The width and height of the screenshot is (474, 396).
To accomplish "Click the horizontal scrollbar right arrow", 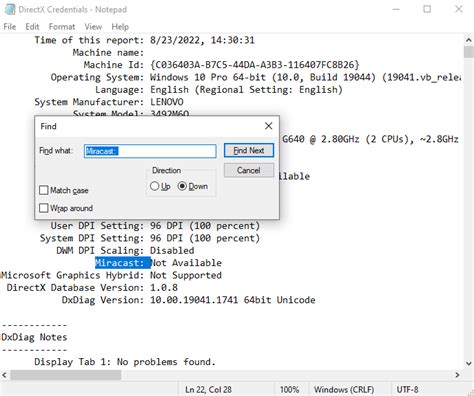I will click(458, 375).
